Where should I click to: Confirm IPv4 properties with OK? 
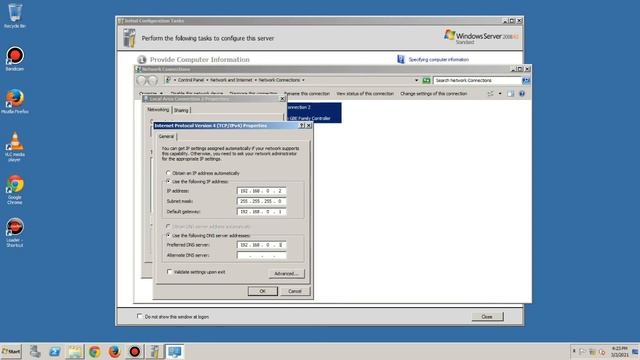262,291
